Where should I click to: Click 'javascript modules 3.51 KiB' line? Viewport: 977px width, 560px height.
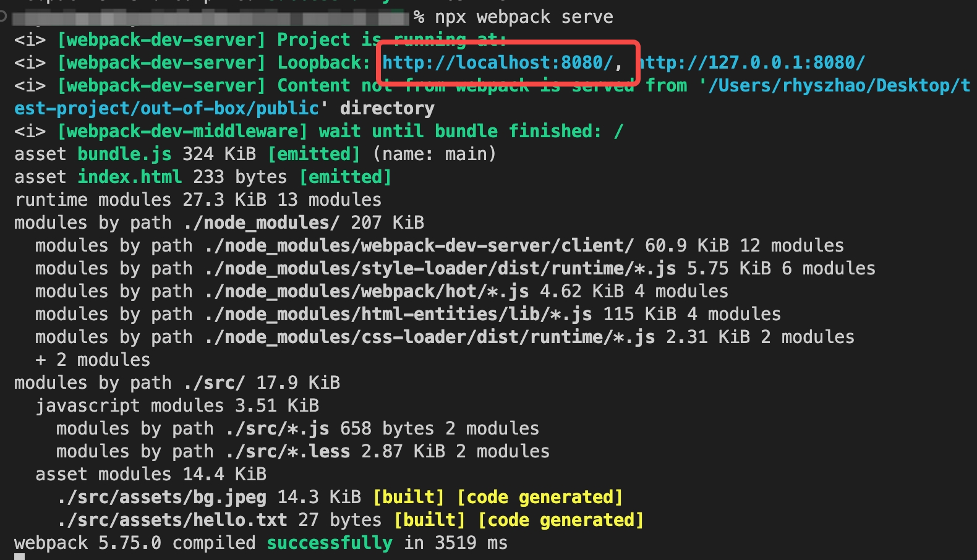[x=177, y=405]
